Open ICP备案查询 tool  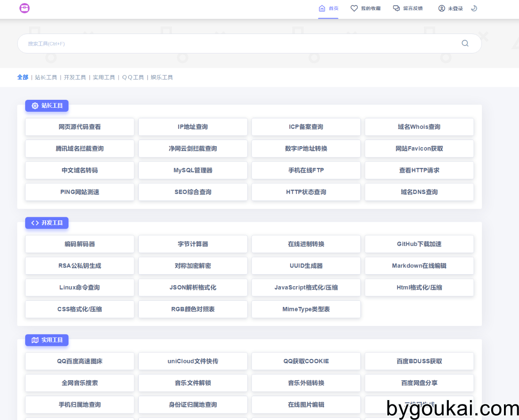tap(306, 127)
